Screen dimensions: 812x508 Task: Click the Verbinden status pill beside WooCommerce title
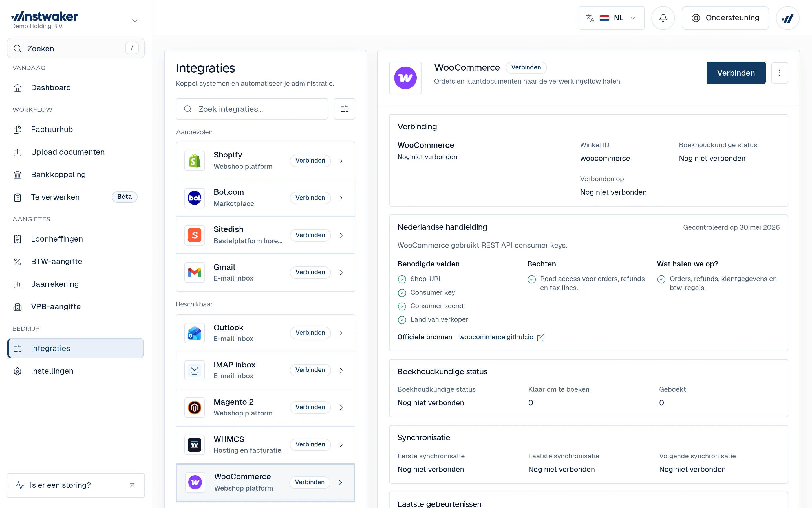526,67
